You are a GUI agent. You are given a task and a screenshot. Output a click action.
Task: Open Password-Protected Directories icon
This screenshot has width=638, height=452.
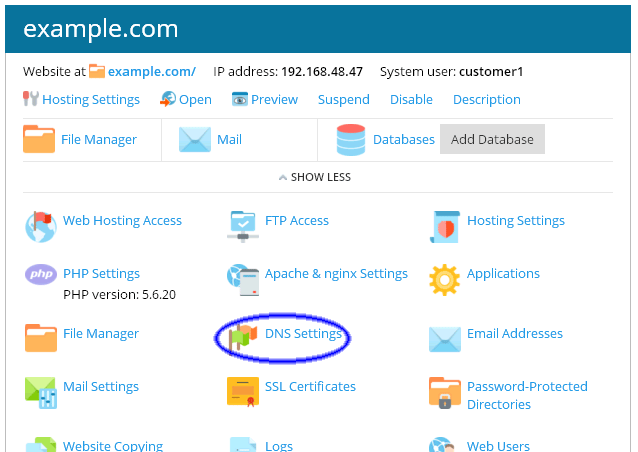[x=444, y=393]
